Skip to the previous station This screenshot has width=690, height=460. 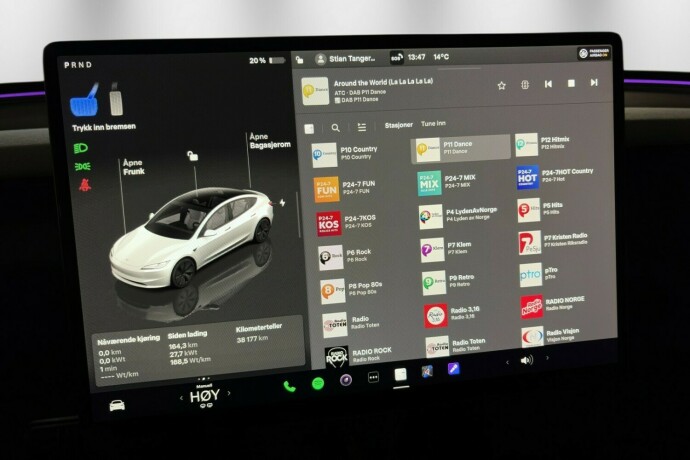[548, 84]
